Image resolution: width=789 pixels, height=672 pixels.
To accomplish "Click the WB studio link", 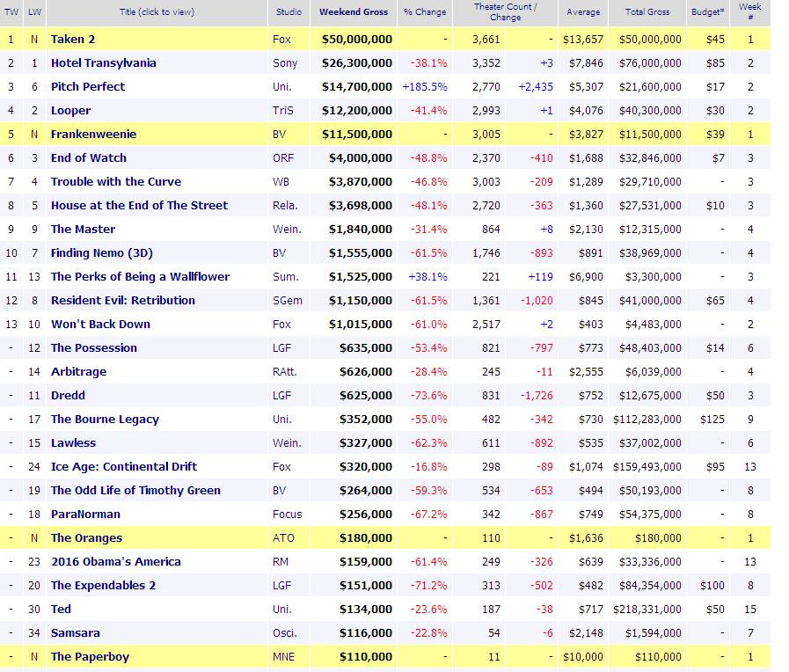I will click(281, 181).
